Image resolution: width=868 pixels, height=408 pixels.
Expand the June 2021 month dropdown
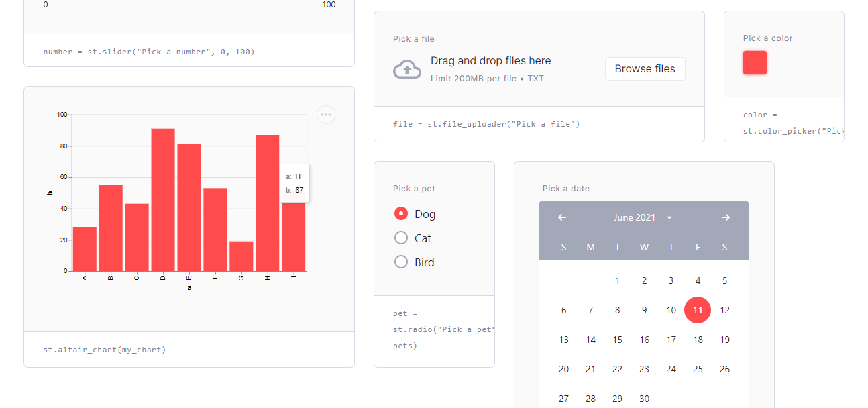[669, 217]
